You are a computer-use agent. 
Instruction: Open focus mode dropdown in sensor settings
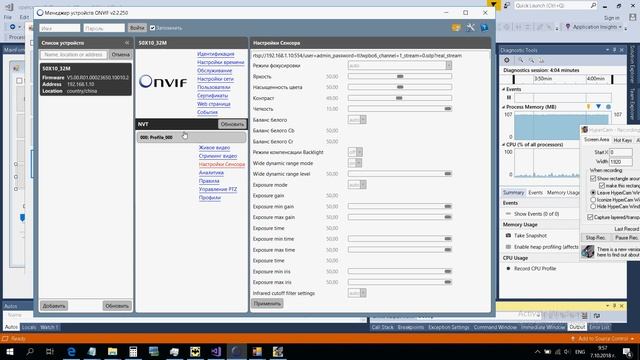[x=449, y=65]
